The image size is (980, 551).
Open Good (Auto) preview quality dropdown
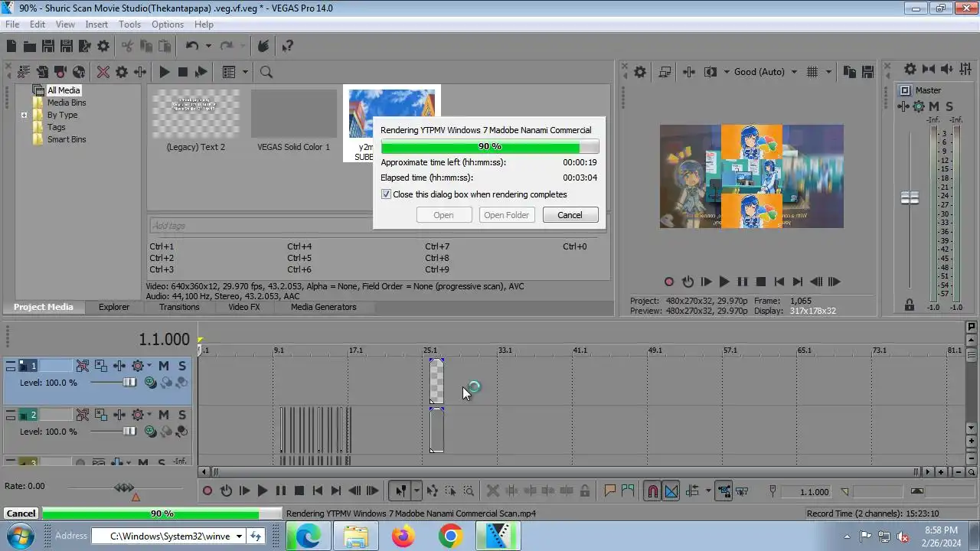766,72
